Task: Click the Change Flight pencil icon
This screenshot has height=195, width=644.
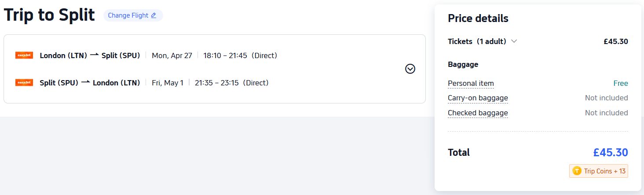Action: tap(154, 15)
